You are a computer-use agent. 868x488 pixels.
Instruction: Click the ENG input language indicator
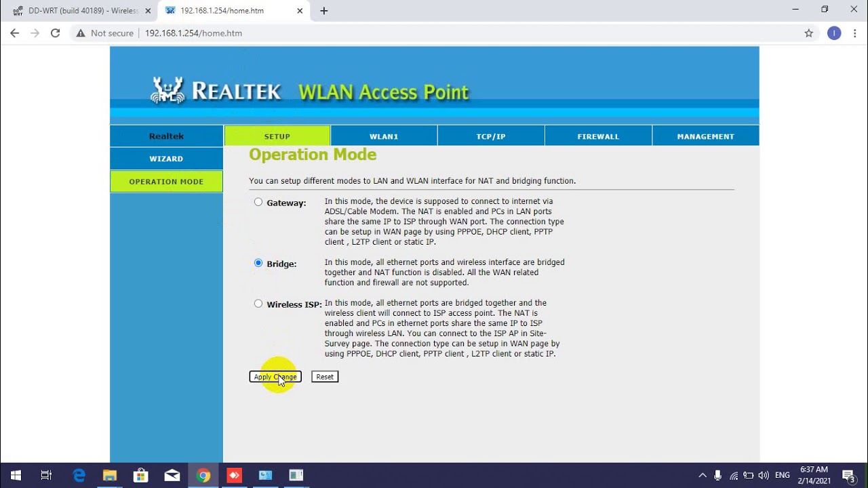(x=782, y=476)
